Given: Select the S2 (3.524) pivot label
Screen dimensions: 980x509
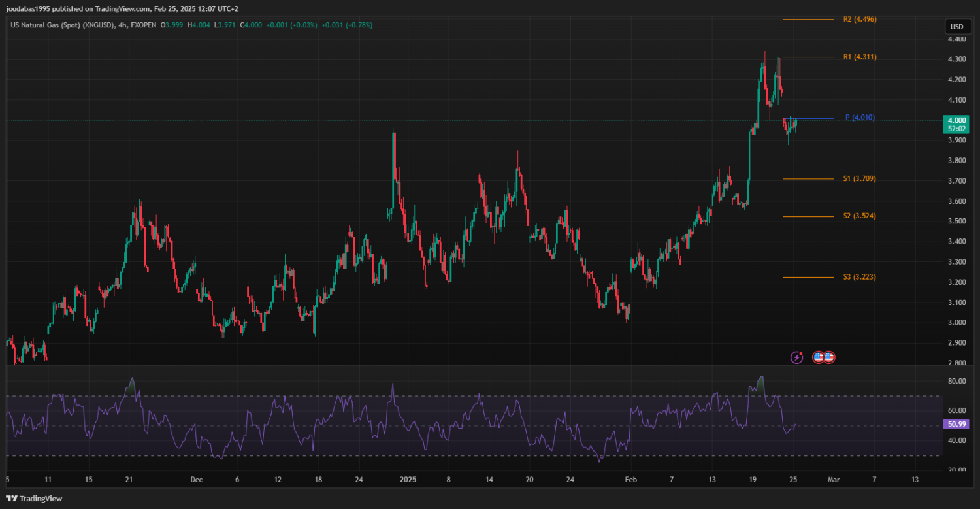Looking at the screenshot, I should [860, 216].
